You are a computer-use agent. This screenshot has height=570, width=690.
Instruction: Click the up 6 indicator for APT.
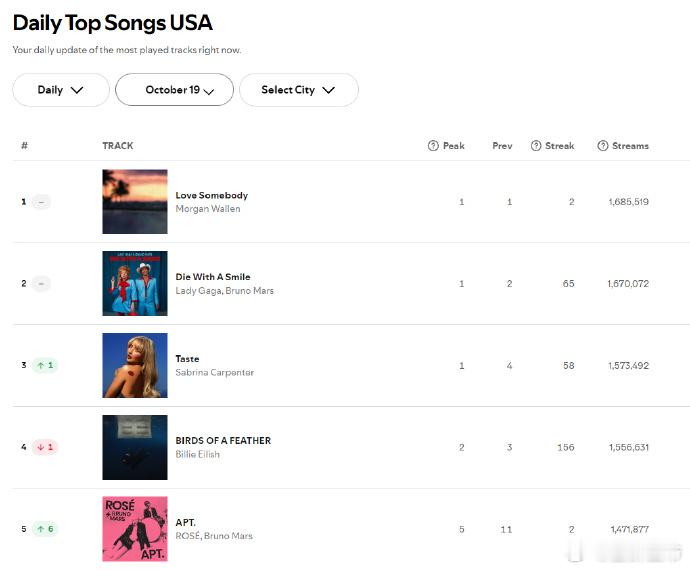click(x=45, y=529)
